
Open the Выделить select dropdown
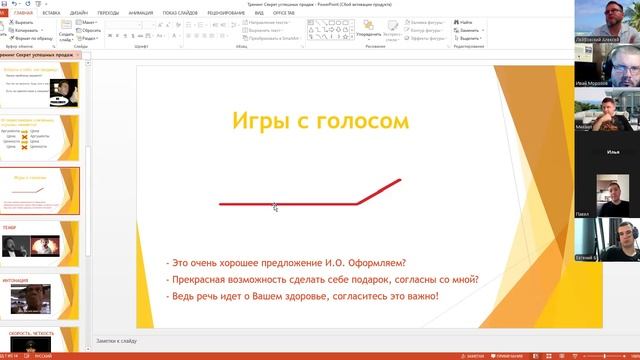tap(468, 38)
